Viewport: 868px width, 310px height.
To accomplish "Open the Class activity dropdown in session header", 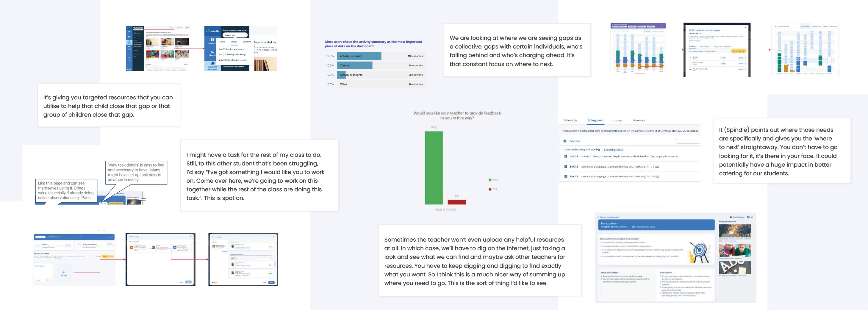I will tap(40, 237).
